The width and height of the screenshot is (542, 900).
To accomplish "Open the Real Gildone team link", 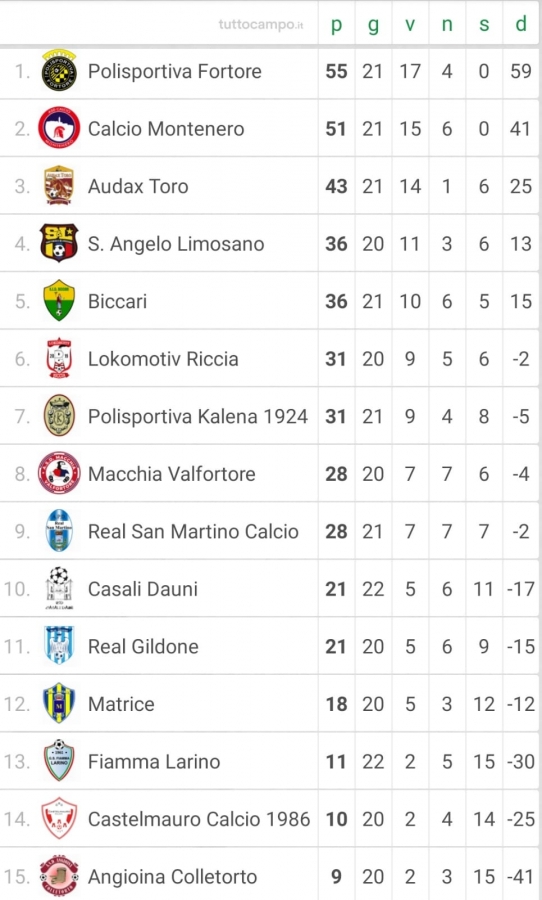I will point(144,646).
